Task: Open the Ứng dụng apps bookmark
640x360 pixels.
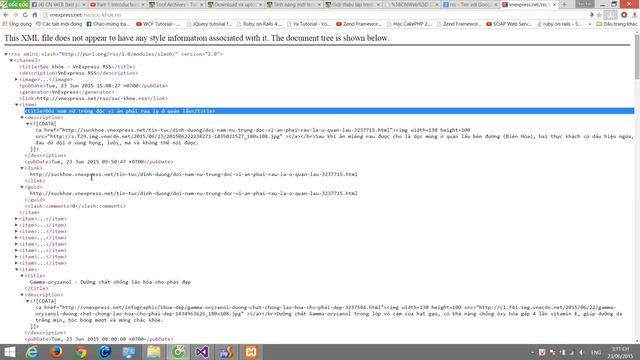Action: point(17,24)
